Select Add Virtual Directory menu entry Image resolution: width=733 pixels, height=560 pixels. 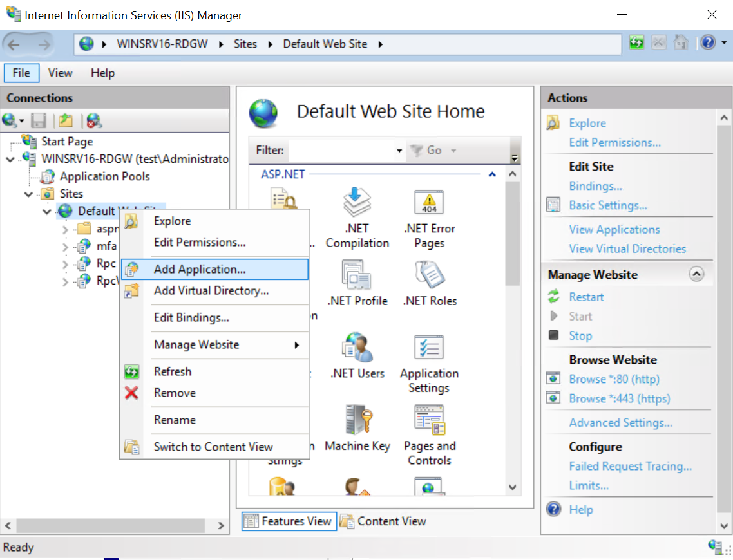211,290
